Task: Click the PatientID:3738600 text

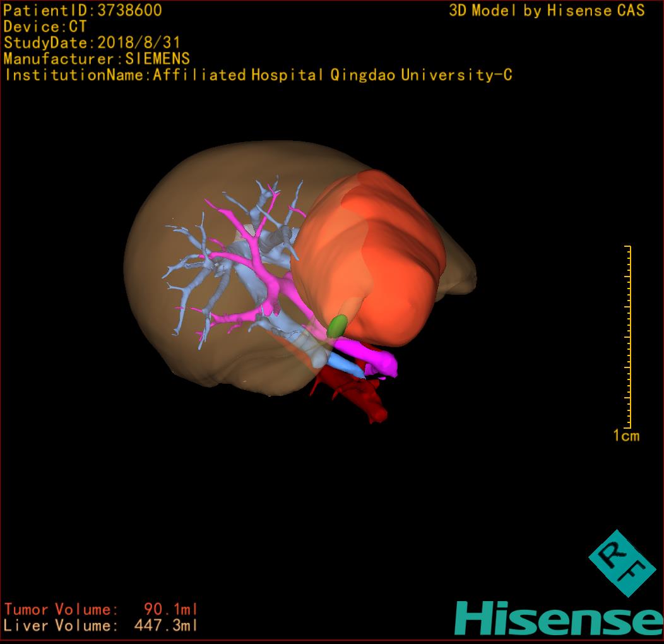Action: pyautogui.click(x=83, y=11)
